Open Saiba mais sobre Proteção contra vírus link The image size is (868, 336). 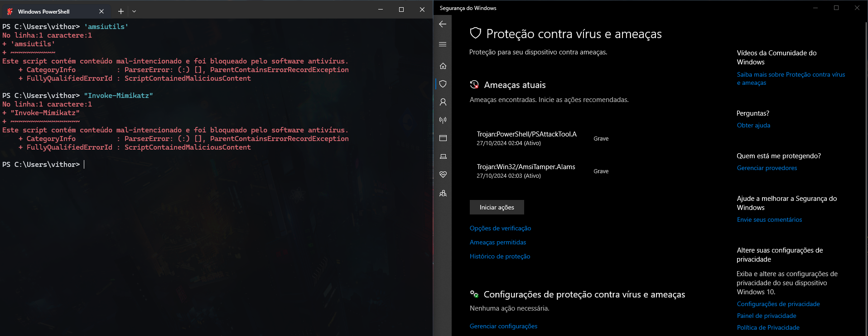coord(791,78)
